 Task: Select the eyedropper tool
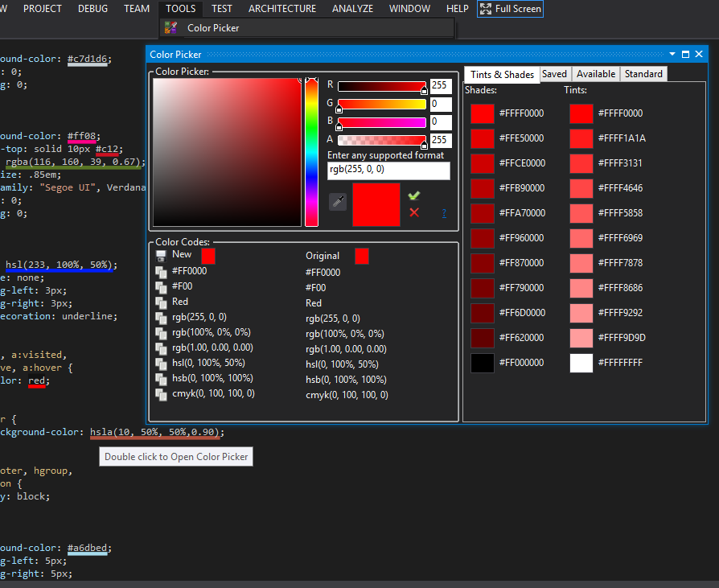(338, 202)
